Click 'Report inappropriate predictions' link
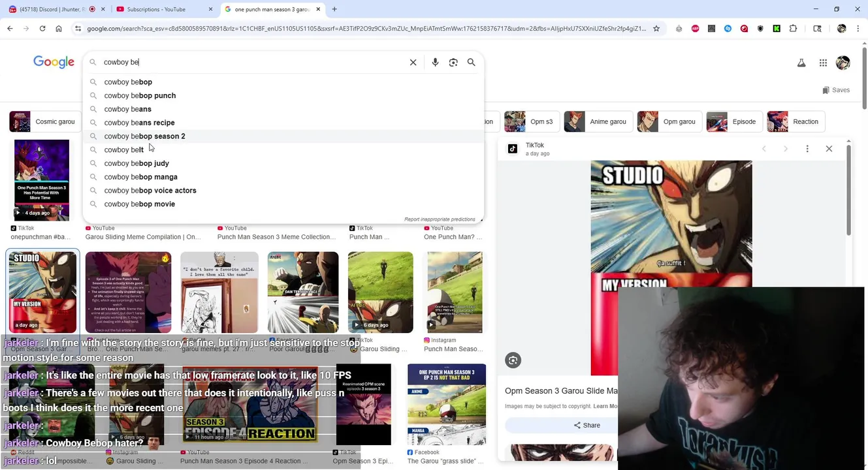The width and height of the screenshot is (868, 470). click(440, 219)
